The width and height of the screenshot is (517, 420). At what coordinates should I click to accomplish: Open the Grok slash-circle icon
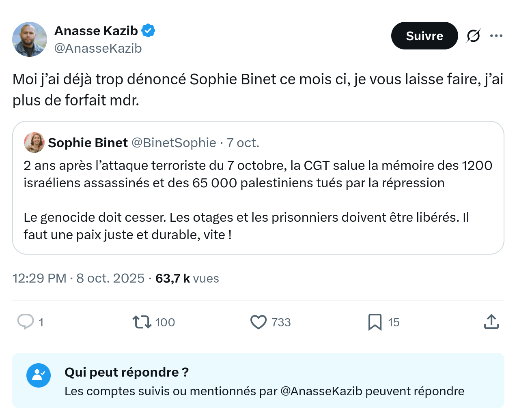[473, 36]
